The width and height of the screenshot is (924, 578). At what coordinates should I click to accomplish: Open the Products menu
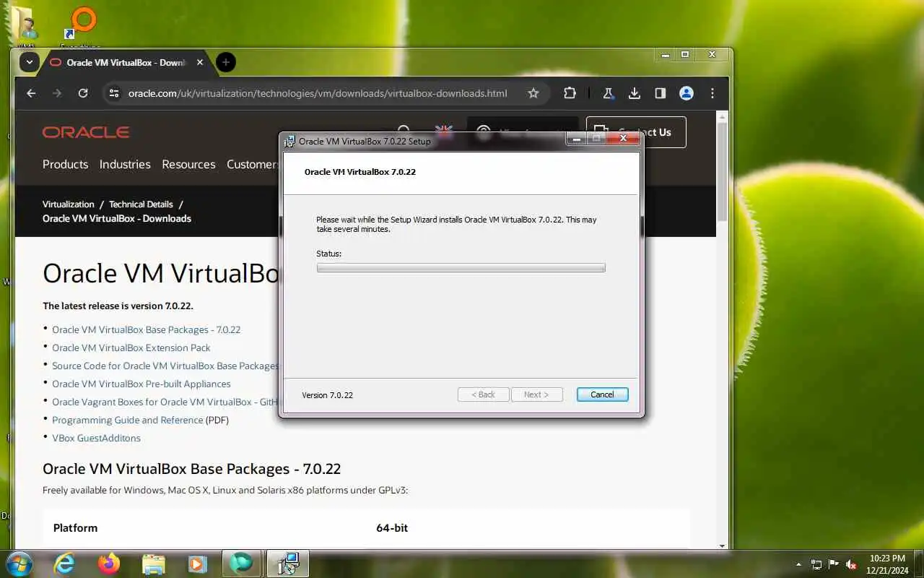coord(65,164)
